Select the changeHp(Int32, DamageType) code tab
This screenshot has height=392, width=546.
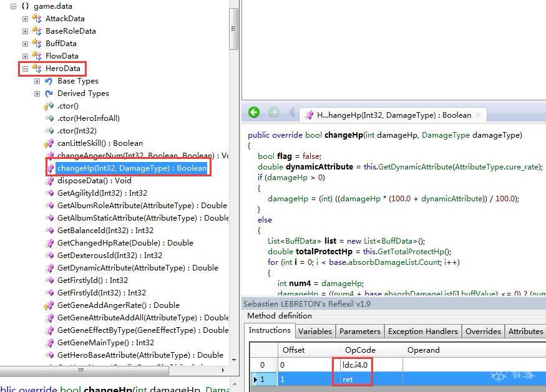point(394,115)
